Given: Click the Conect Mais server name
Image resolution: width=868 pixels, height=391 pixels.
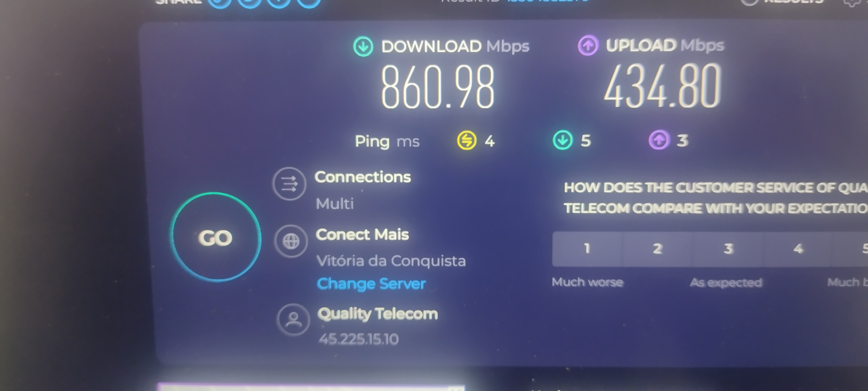Looking at the screenshot, I should tap(362, 235).
